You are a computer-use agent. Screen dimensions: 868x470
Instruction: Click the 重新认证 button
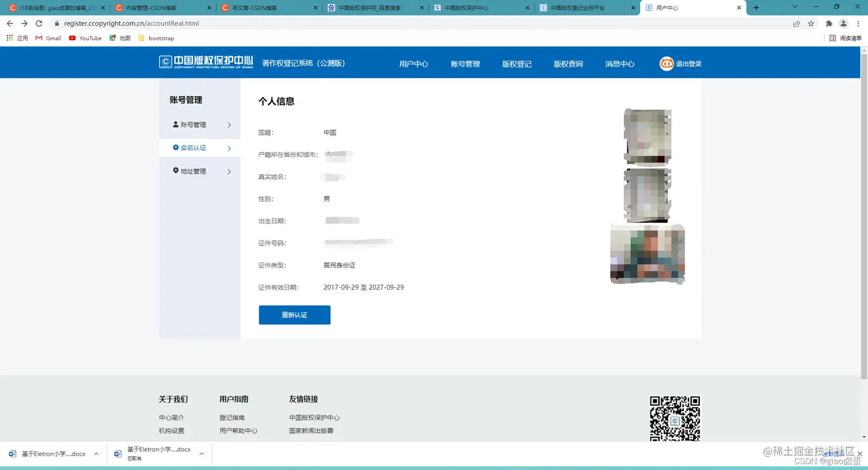pyautogui.click(x=294, y=314)
